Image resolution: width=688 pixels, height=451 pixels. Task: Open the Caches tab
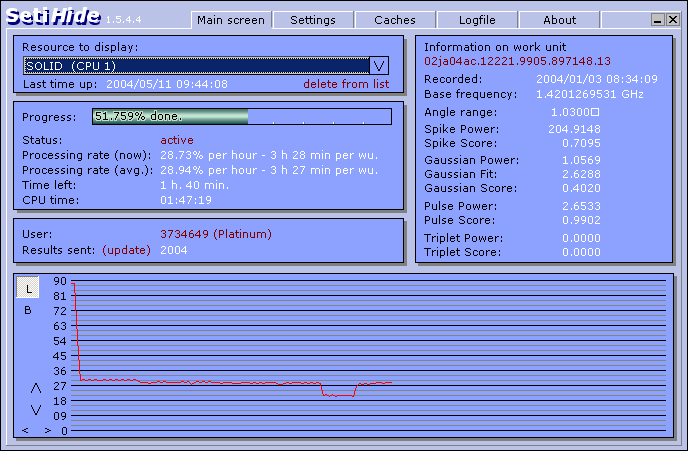tap(395, 20)
